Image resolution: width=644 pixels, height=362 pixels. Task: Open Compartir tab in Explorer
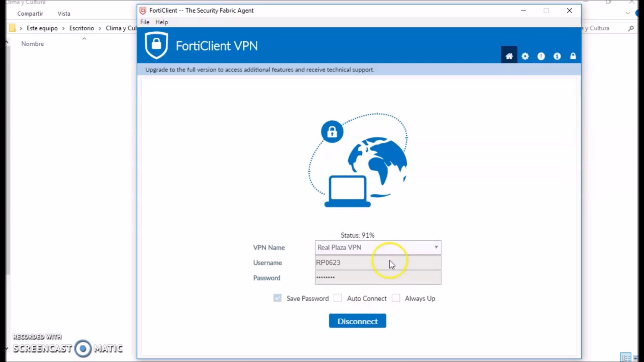coord(30,14)
